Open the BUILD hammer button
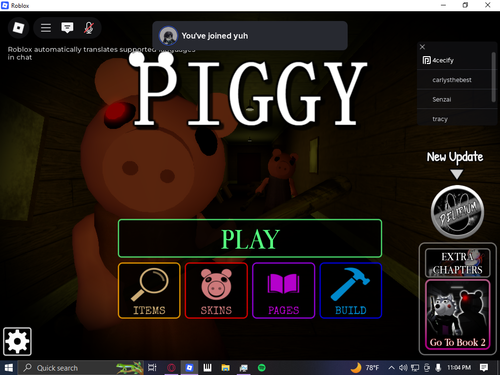The height and width of the screenshot is (375, 500). coord(351,290)
